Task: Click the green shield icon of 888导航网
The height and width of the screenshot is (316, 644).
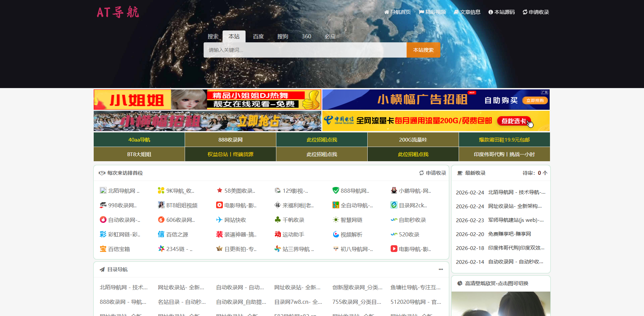Action: (336, 190)
